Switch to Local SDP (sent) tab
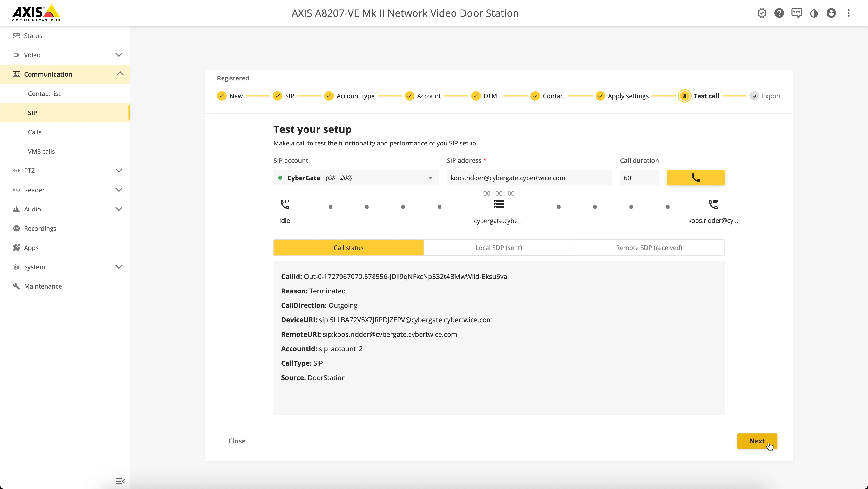Viewport: 868px width, 489px height. click(499, 248)
